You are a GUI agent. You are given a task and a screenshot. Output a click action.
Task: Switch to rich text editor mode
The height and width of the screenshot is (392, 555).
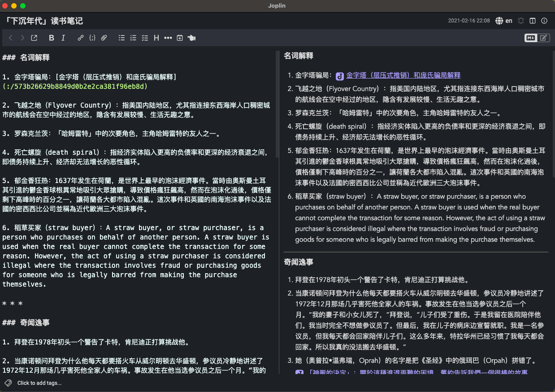click(543, 38)
